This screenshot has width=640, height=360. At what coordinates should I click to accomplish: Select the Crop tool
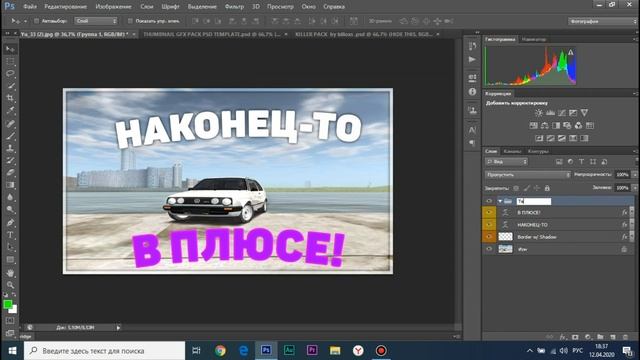point(10,98)
